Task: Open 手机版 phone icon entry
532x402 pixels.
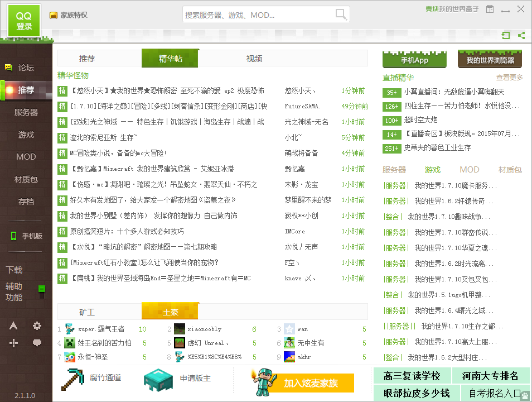Action: point(13,236)
